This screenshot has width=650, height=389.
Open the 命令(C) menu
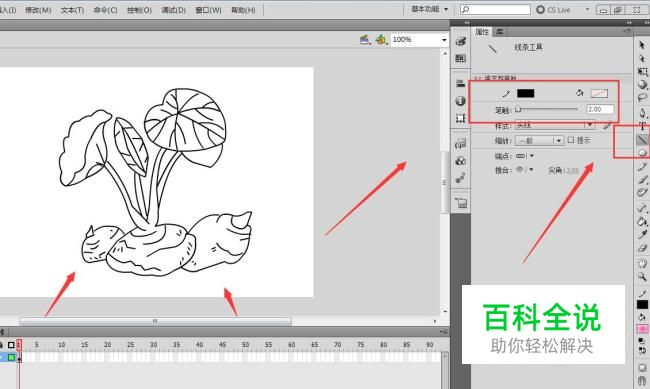tap(105, 10)
